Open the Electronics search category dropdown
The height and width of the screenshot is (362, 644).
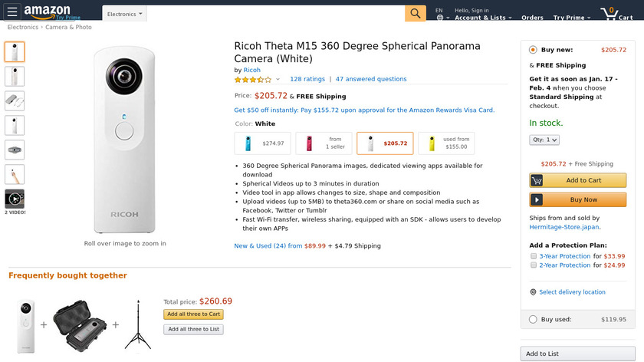point(125,14)
